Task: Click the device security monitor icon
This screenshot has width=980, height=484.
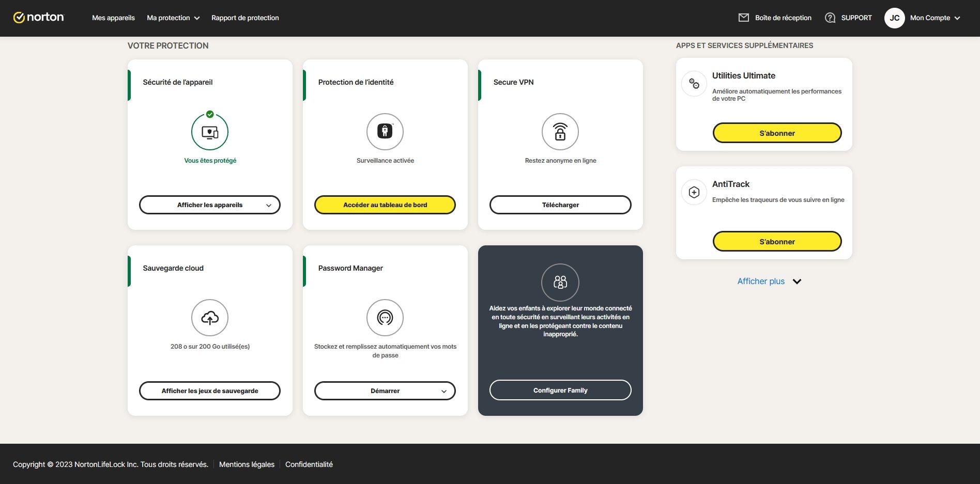Action: [210, 132]
